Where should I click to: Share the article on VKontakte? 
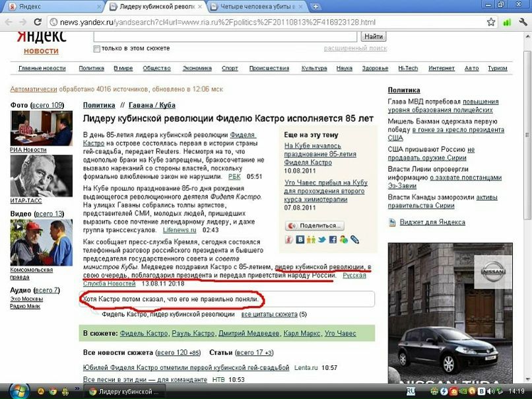[x=300, y=240]
